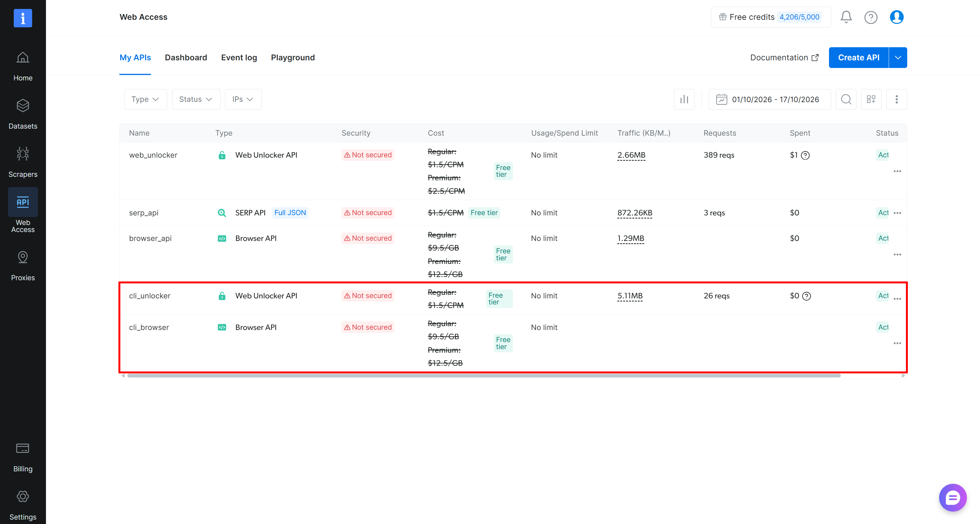Open Proxies from the sidebar
This screenshot has width=980, height=524.
pos(23,266)
